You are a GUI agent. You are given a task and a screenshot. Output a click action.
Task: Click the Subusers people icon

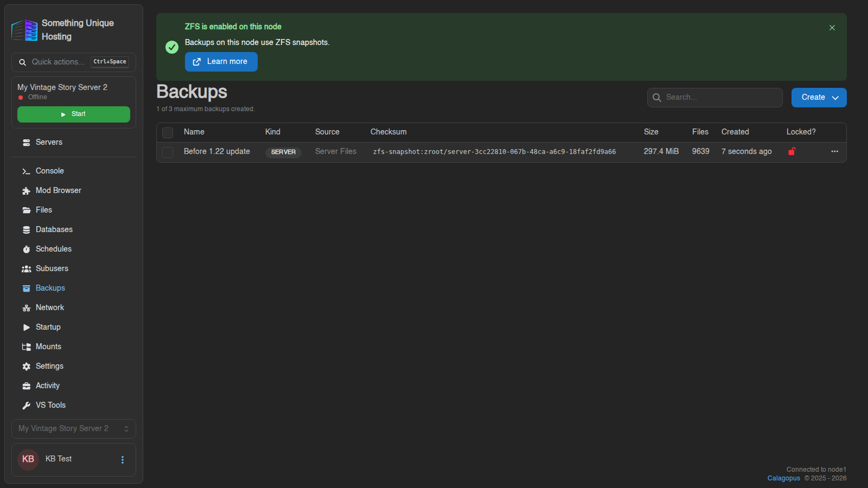tap(26, 269)
